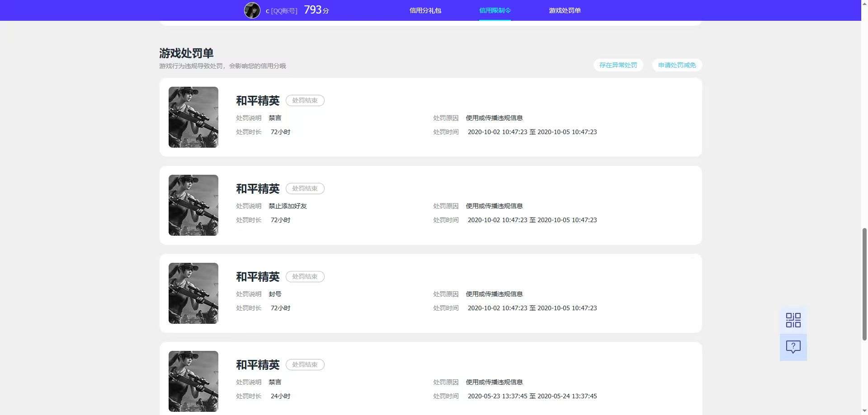The height and width of the screenshot is (415, 868).
Task: Open the game thumbnail of the 禁止添加好友 card
Action: tap(193, 205)
